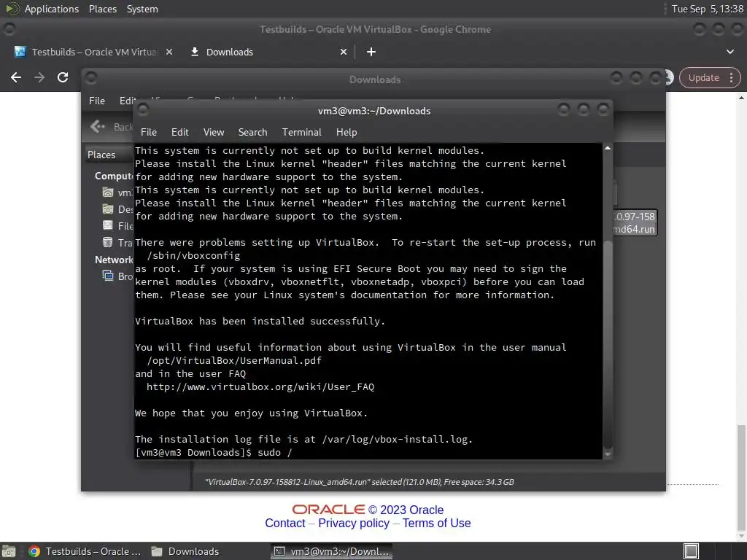Image resolution: width=747 pixels, height=560 pixels.
Task: Click the Applications menu logo icon
Action: tap(12, 9)
